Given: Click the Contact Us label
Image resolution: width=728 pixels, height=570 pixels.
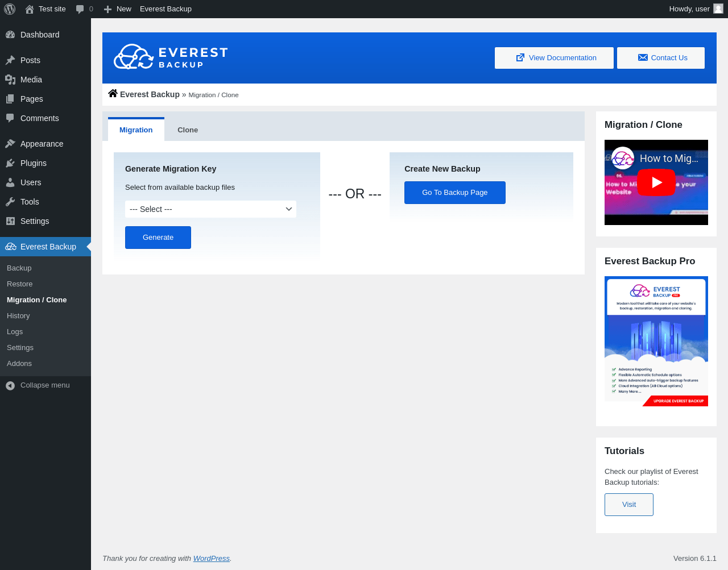Looking at the screenshot, I should 669,58.
